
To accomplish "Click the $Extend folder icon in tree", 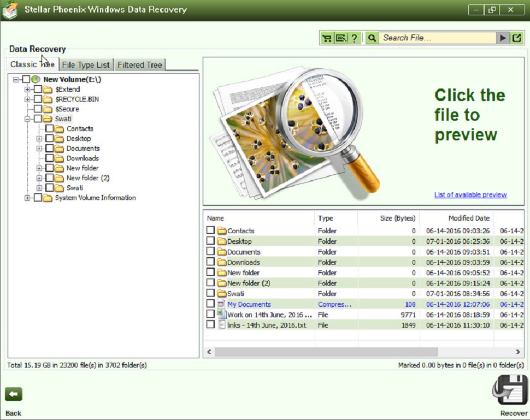I will pyautogui.click(x=48, y=90).
